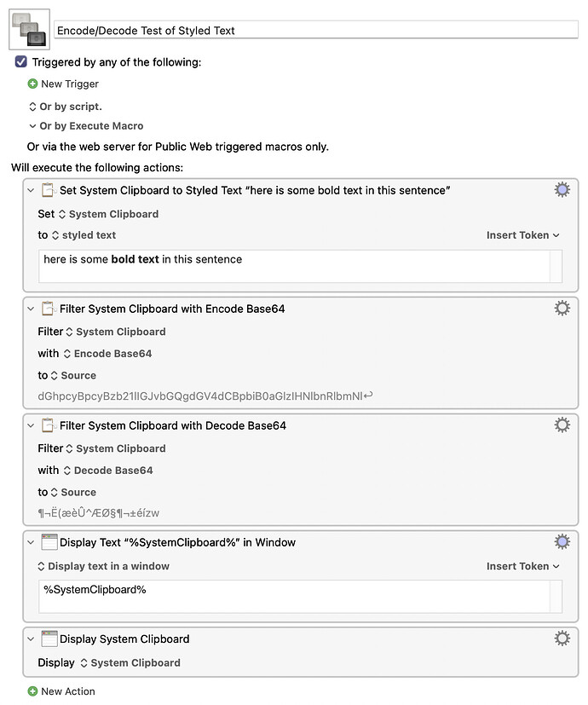
Task: Collapse the Encode Base64 action with its chevron
Action: pos(32,308)
